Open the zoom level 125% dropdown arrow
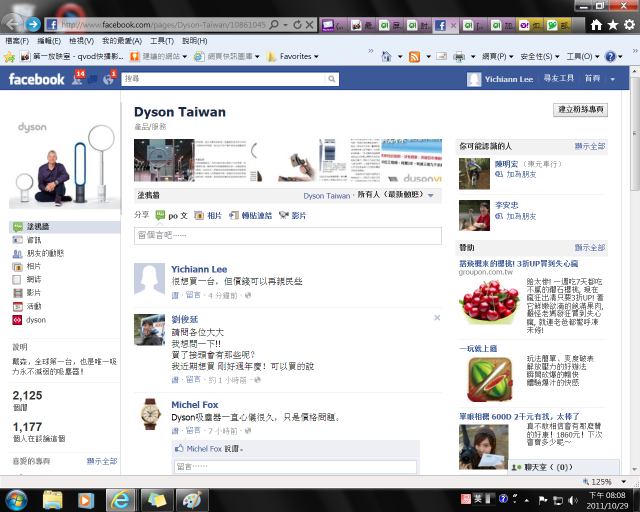 pos(623,482)
